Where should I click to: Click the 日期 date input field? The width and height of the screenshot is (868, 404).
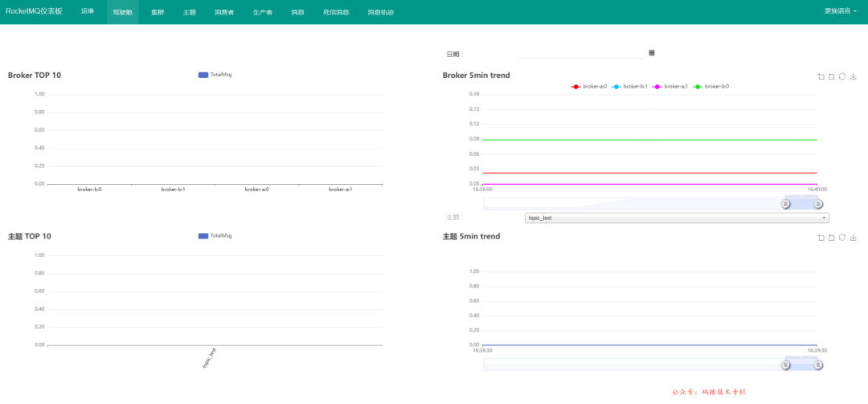click(581, 53)
